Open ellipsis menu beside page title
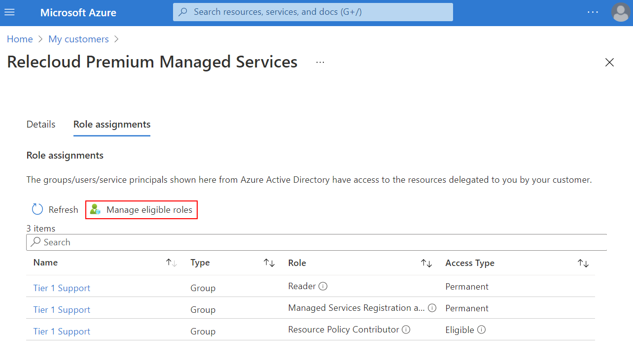This screenshot has width=633, height=364. point(320,63)
